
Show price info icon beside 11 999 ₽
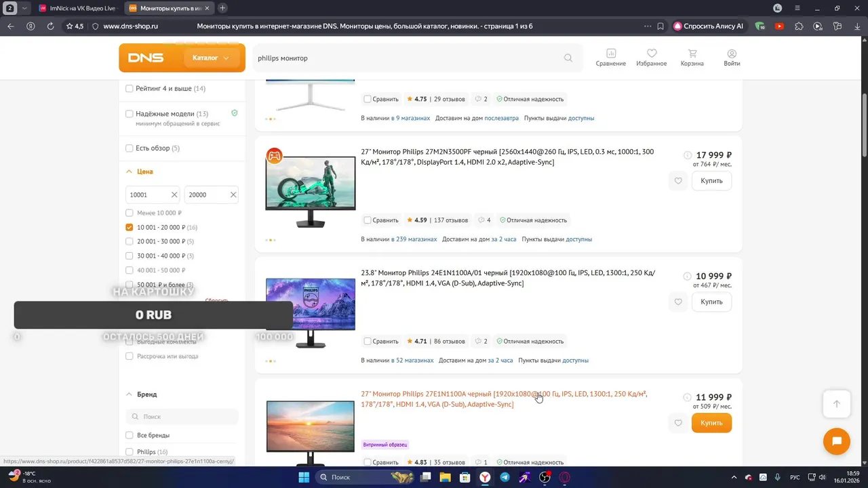(x=687, y=397)
